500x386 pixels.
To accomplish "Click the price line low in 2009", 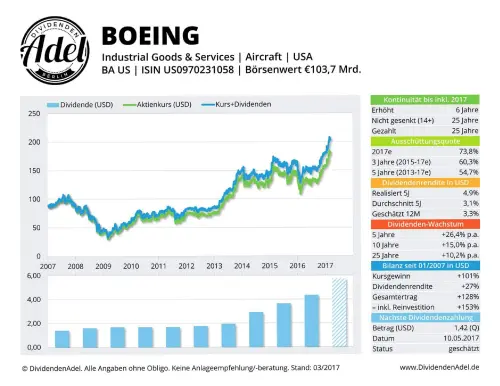I will (108, 237).
